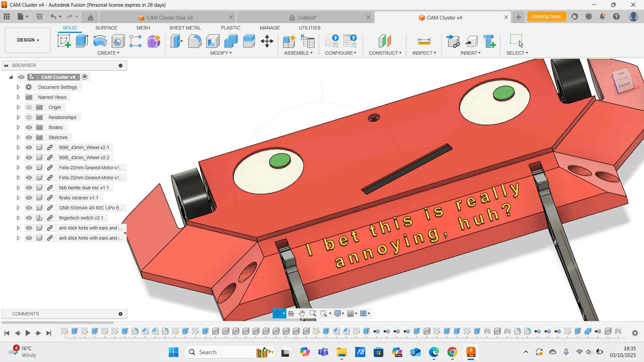Expand the Sketches folder tree

click(x=18, y=137)
